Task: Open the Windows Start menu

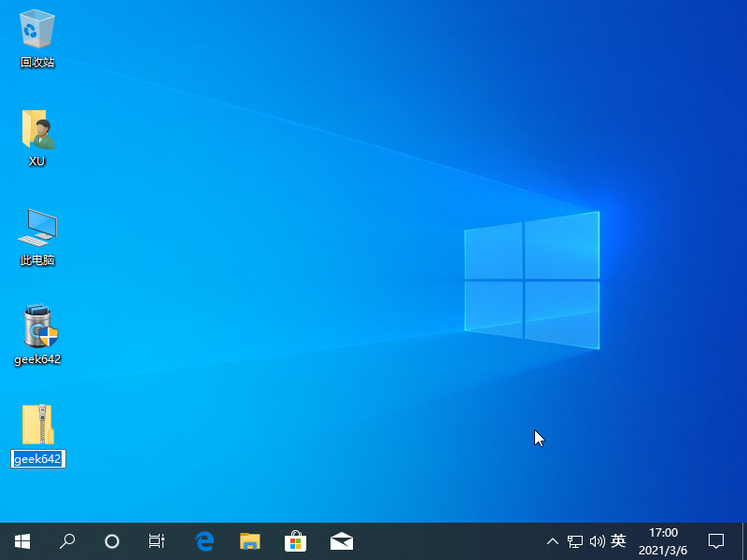Action: point(22,540)
